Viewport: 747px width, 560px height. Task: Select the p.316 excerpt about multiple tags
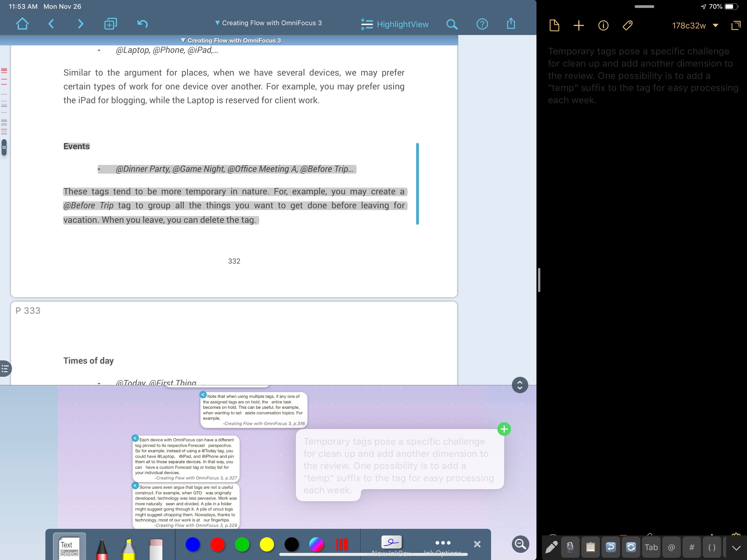tap(254, 410)
